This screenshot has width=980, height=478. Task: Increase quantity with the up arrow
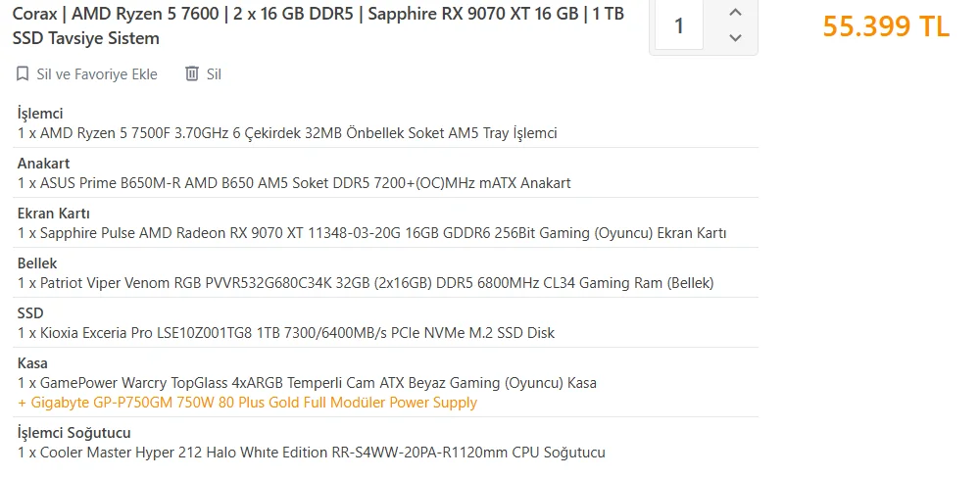[736, 13]
